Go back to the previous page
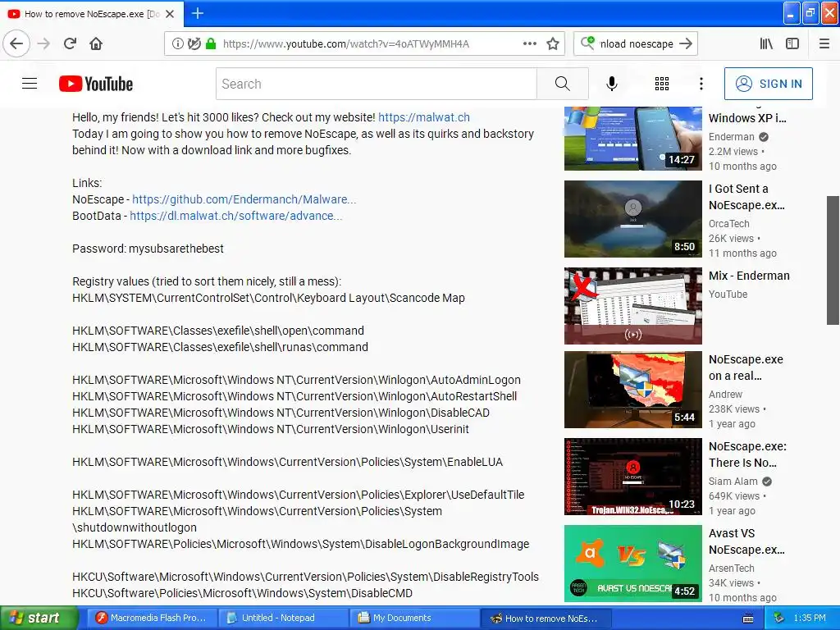 (x=16, y=44)
